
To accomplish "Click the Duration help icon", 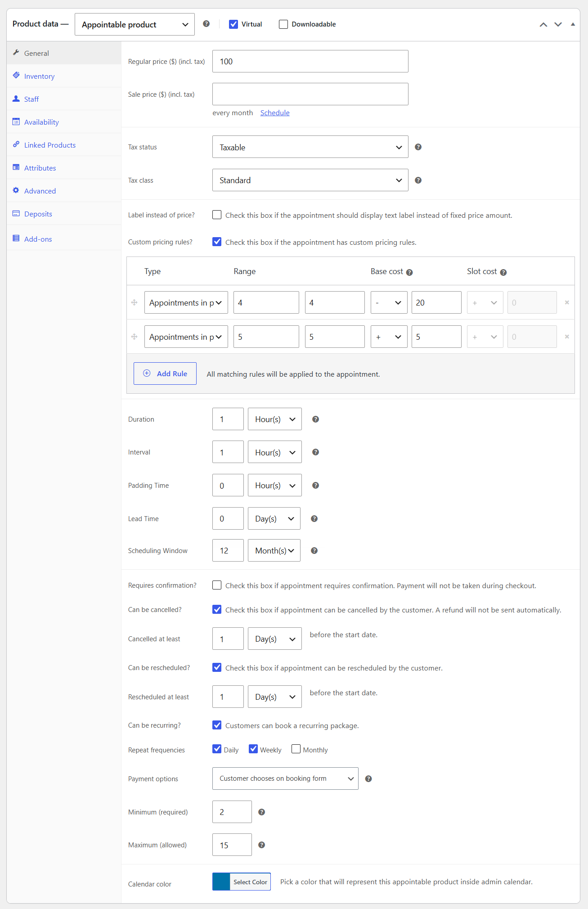I will click(x=315, y=419).
